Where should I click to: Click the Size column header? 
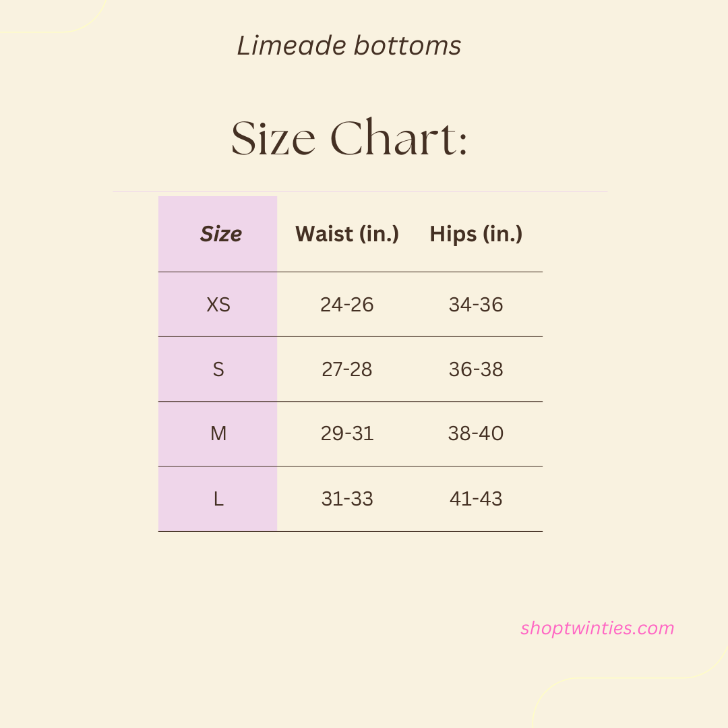[x=220, y=234]
